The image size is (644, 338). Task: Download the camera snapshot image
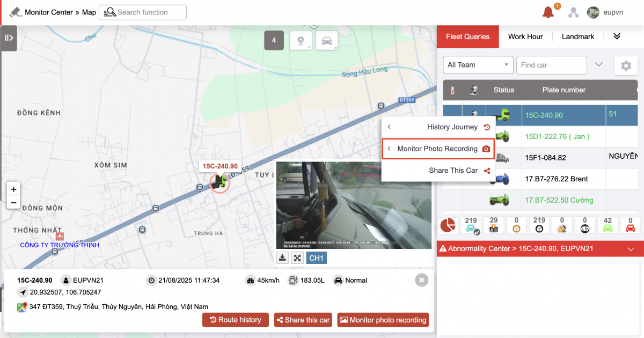coord(283,258)
